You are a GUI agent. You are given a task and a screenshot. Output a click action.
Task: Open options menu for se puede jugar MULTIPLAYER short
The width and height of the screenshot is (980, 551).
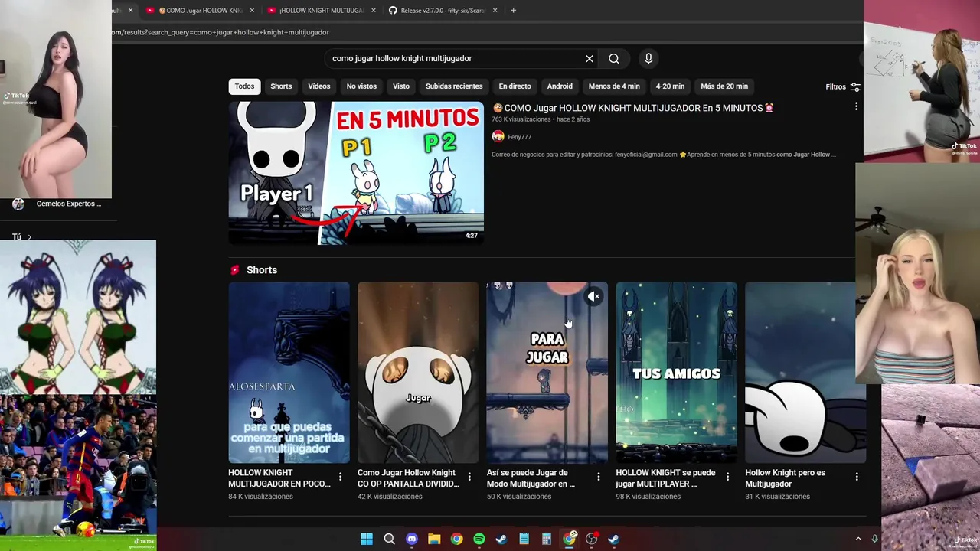tap(727, 477)
